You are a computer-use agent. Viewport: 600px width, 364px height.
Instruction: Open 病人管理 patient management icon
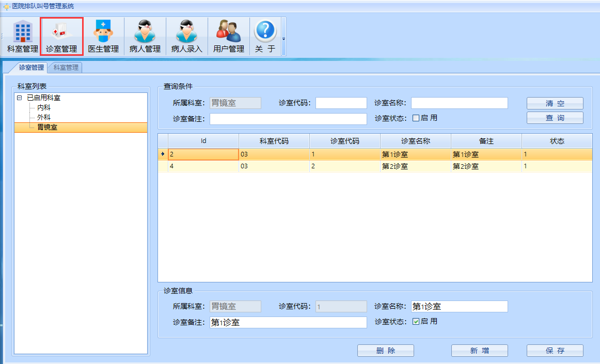pos(145,36)
